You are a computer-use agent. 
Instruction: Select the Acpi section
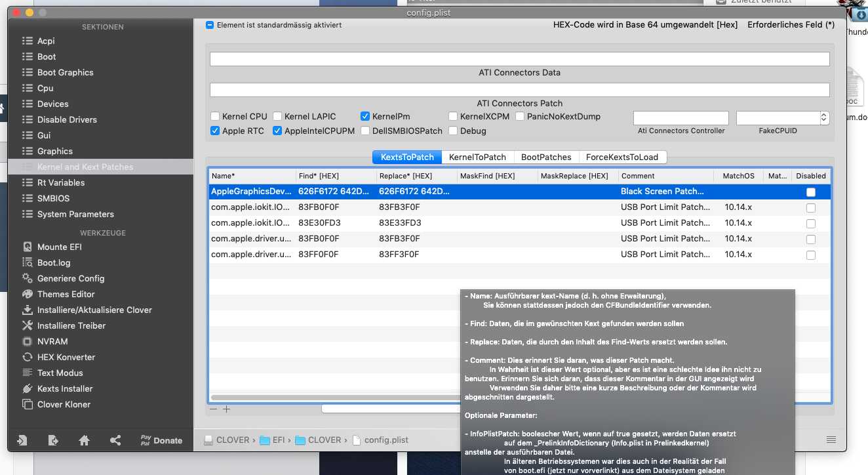[46, 41]
